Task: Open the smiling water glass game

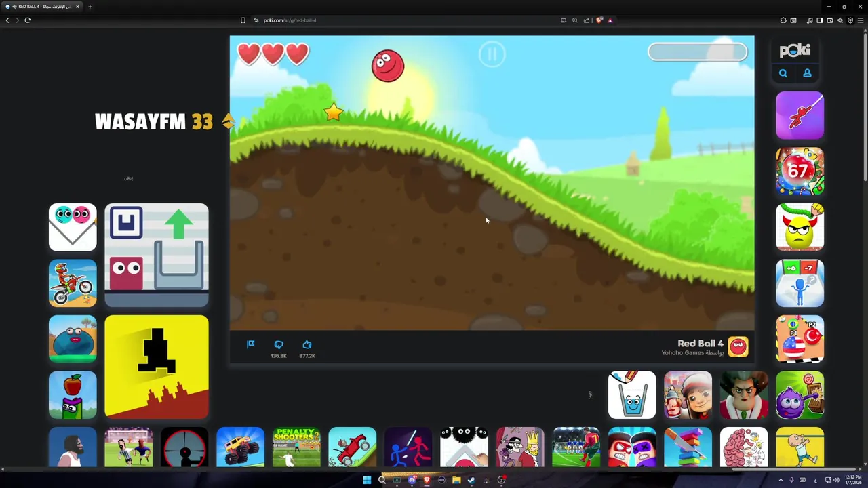Action: click(632, 395)
